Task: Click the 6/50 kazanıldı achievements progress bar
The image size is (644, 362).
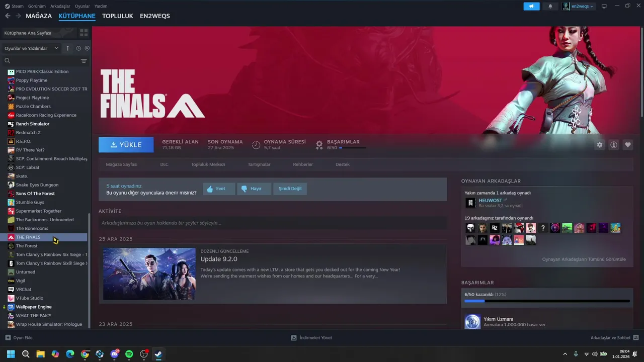Action: tap(547, 301)
